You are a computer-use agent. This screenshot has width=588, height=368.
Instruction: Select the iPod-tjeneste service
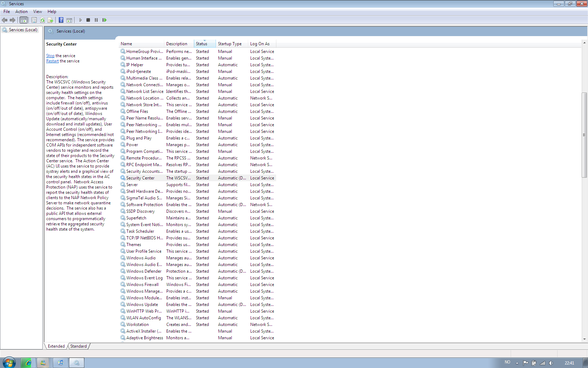tap(198, 71)
